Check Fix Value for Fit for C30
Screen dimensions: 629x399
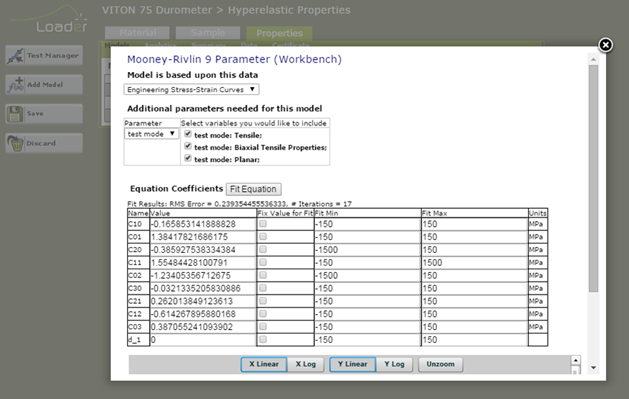coord(263,288)
